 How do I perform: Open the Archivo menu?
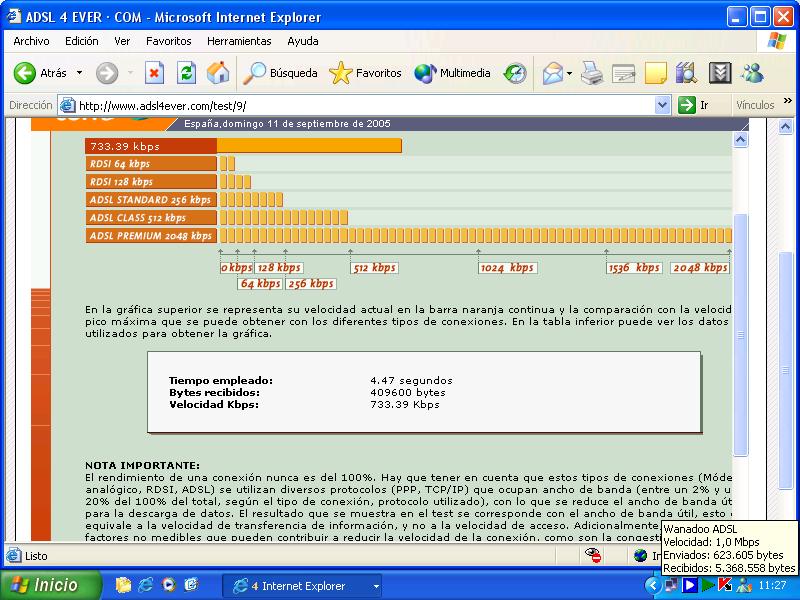pos(32,41)
